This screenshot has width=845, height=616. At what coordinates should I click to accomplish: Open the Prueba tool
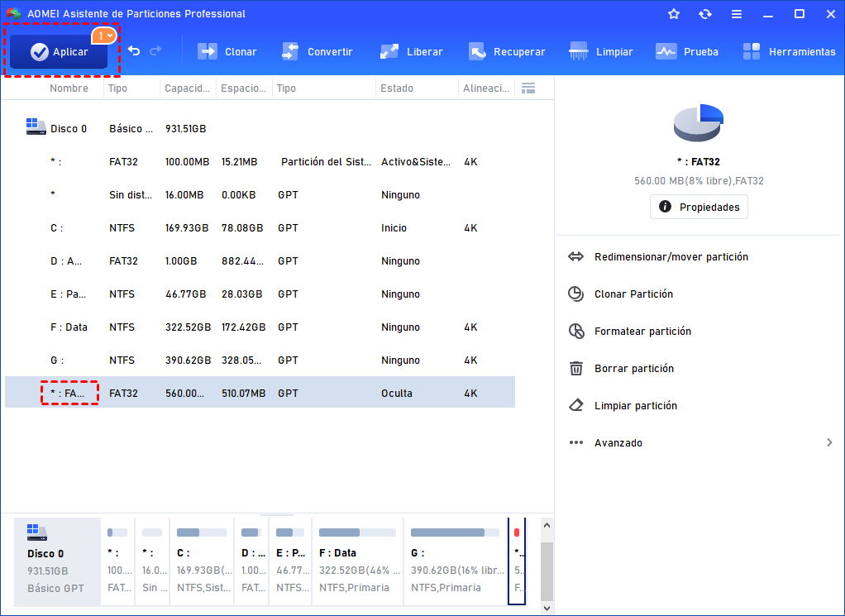[x=687, y=52]
